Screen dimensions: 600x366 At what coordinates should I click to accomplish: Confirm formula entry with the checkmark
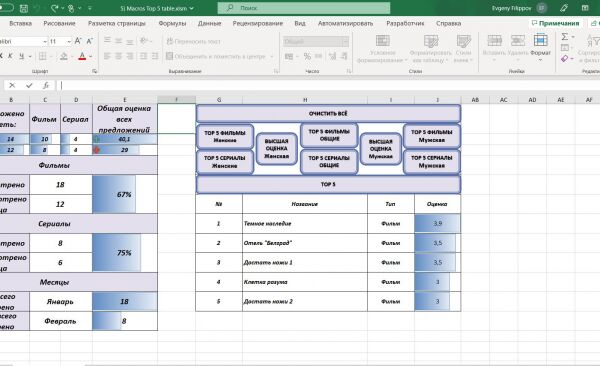point(29,85)
